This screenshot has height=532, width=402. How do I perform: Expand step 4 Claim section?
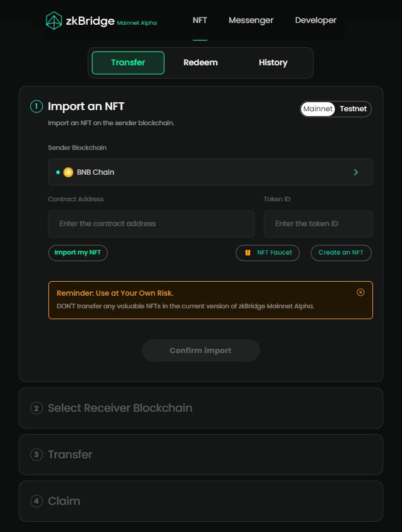[201, 501]
